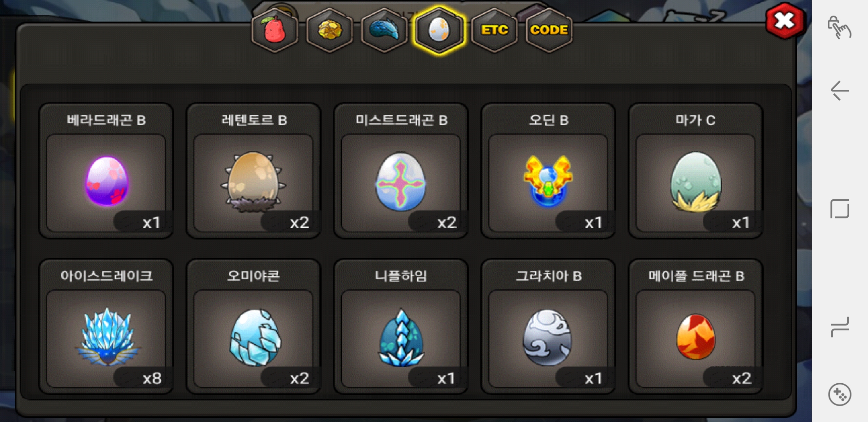Viewport: 868px width, 422px height.
Task: Select the gray cloud 그라치아 B egg
Action: coord(548,326)
